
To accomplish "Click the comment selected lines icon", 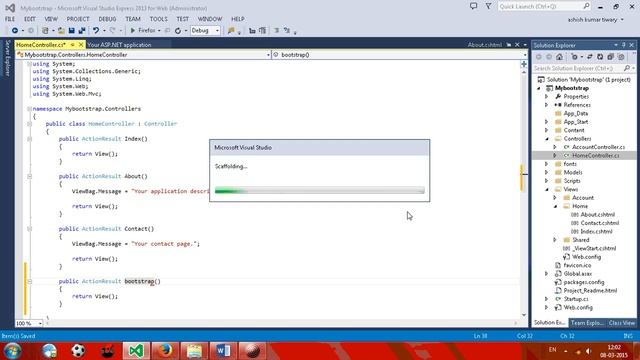I will tap(276, 31).
